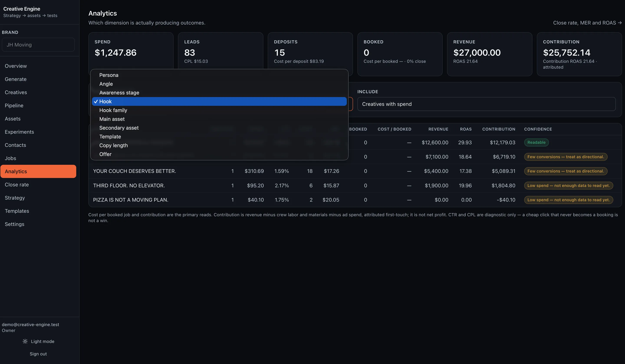Select the THIRD FLOOR. NO ELEVATOR. row
The height and width of the screenshot is (364, 625).
(355, 186)
